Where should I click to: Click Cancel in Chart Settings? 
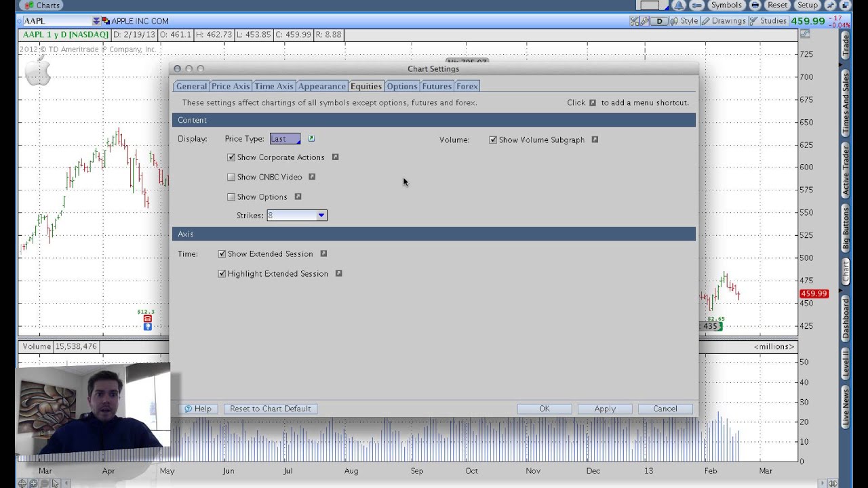665,409
